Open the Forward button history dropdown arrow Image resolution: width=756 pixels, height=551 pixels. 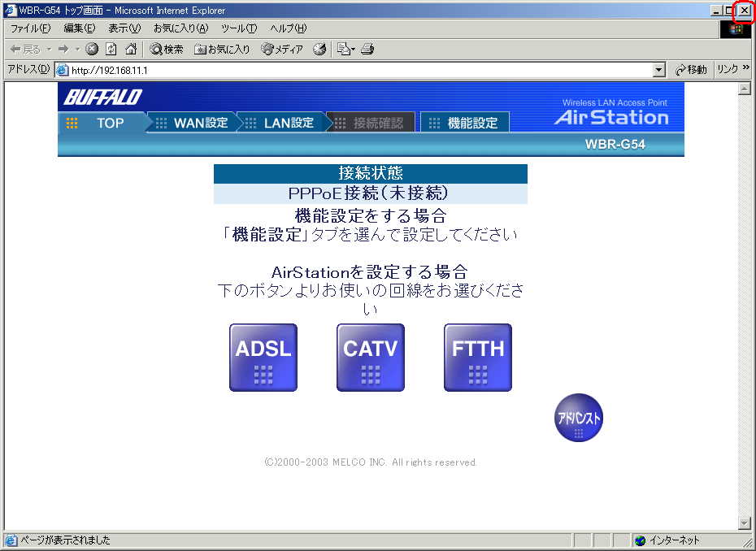pyautogui.click(x=77, y=50)
